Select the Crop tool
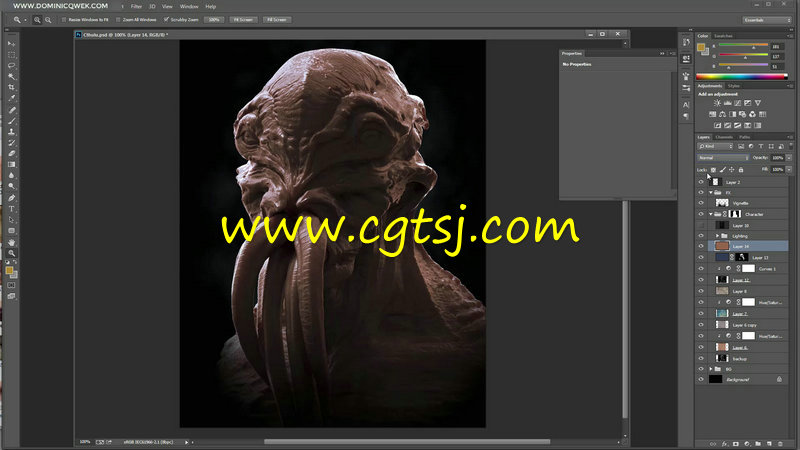 coord(11,87)
